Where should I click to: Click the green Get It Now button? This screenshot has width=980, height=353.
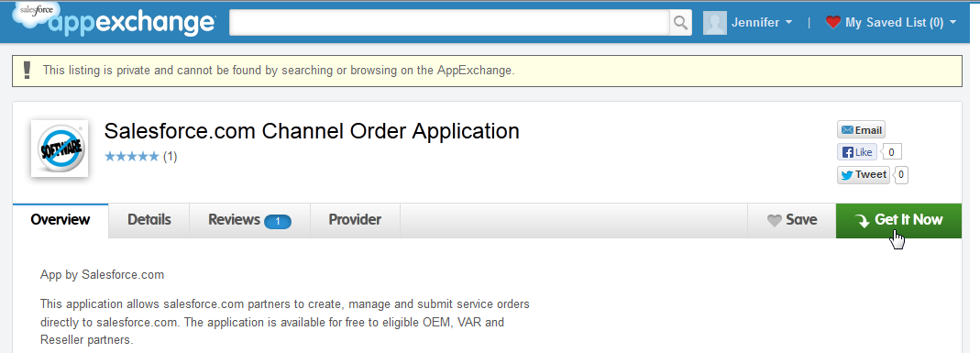898,220
